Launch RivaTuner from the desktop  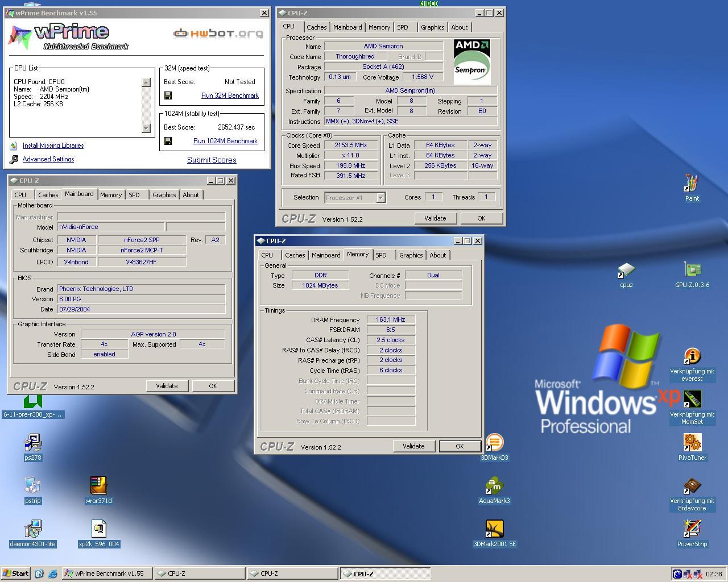[x=692, y=443]
